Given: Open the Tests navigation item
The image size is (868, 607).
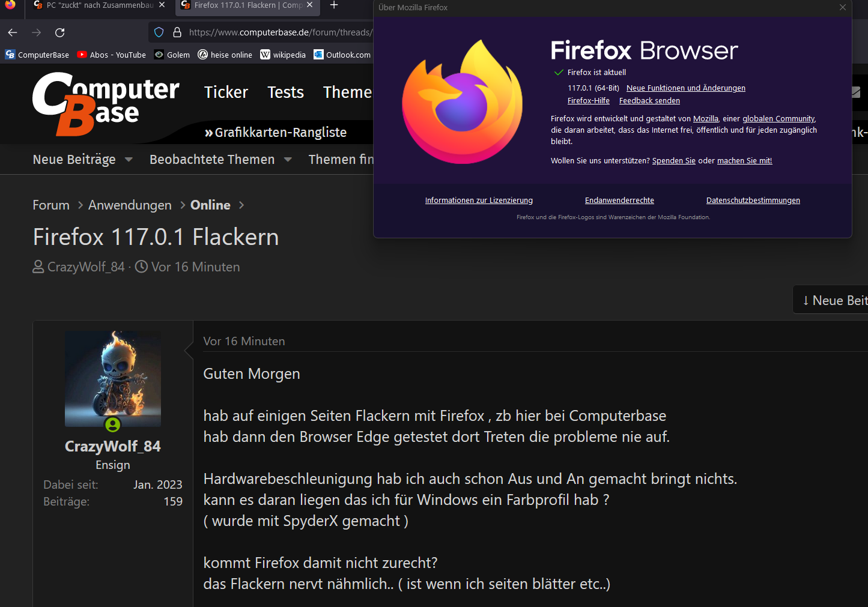Looking at the screenshot, I should pyautogui.click(x=285, y=92).
